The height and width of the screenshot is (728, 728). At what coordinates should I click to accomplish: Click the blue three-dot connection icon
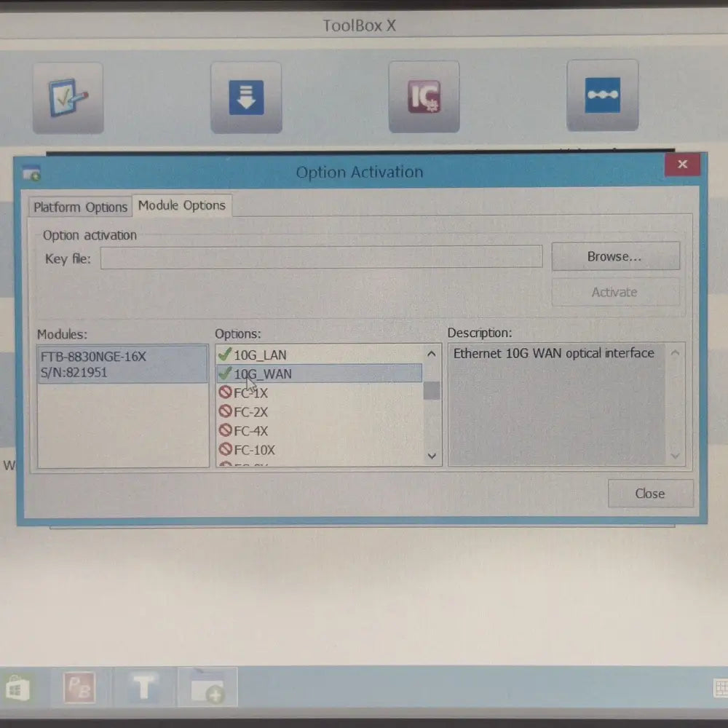(602, 95)
